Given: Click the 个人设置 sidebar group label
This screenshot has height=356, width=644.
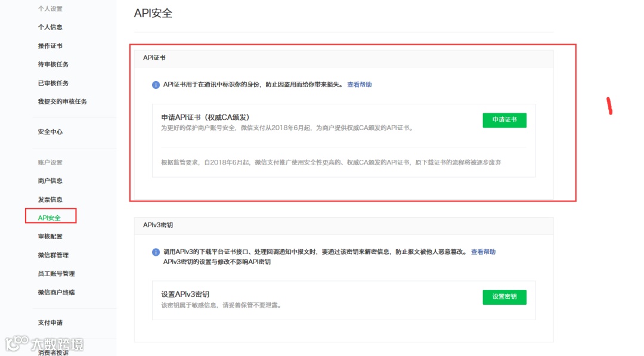Looking at the screenshot, I should coord(50,8).
